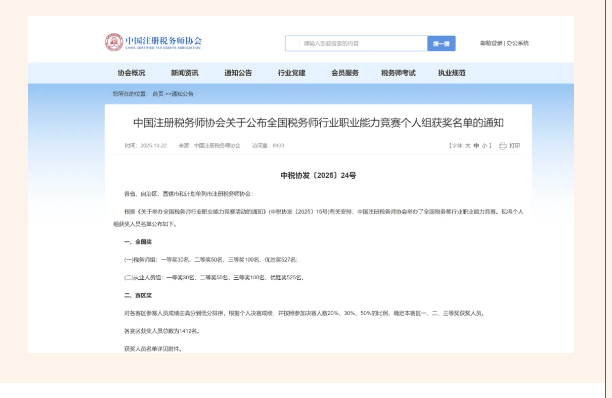Screen dimensions: 612x398
Task: Set article font size to 小
Action: [484, 146]
